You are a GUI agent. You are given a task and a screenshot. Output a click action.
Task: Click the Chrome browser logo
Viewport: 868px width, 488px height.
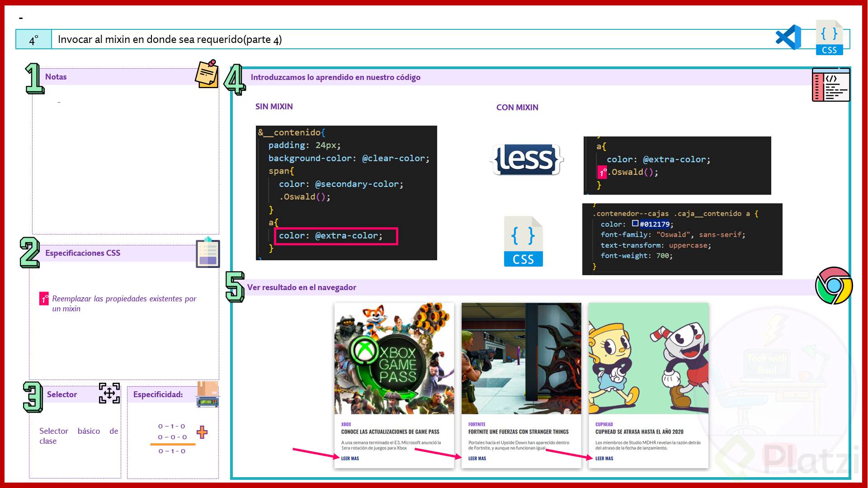tap(833, 286)
